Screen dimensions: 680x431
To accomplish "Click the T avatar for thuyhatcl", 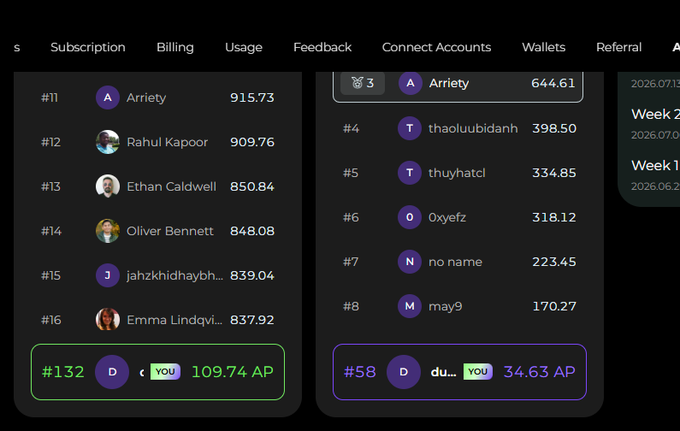I will (410, 173).
